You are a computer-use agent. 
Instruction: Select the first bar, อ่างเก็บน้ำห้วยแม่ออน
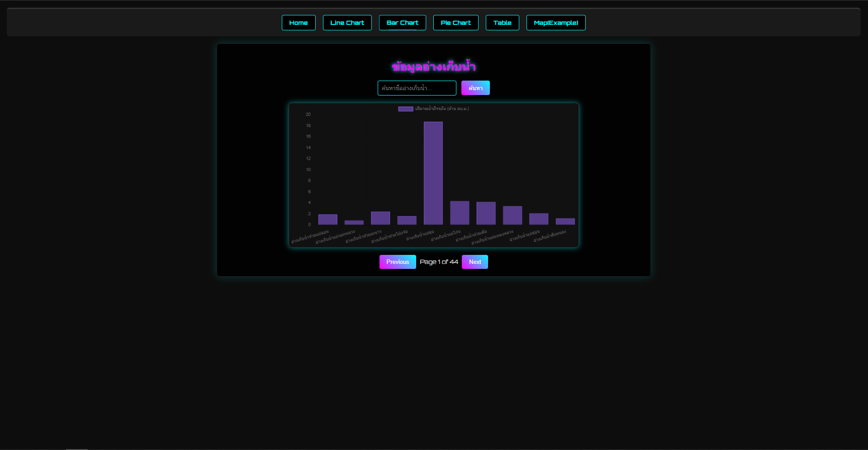click(327, 220)
